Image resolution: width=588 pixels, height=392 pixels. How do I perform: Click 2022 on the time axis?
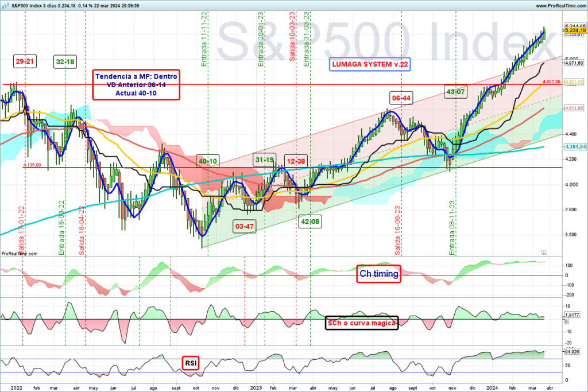[x=16, y=388]
